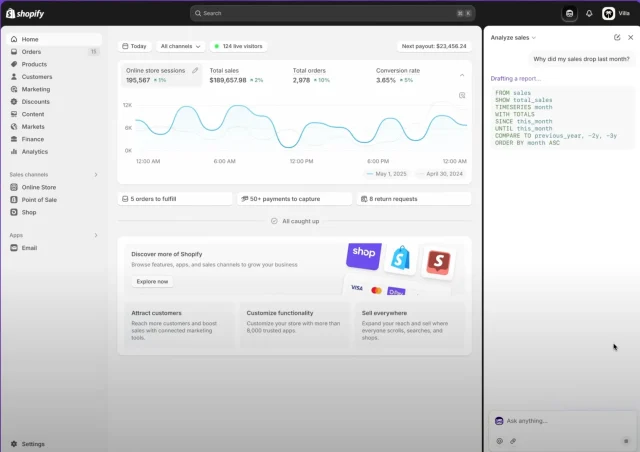Click the red S app tile

coord(438,263)
